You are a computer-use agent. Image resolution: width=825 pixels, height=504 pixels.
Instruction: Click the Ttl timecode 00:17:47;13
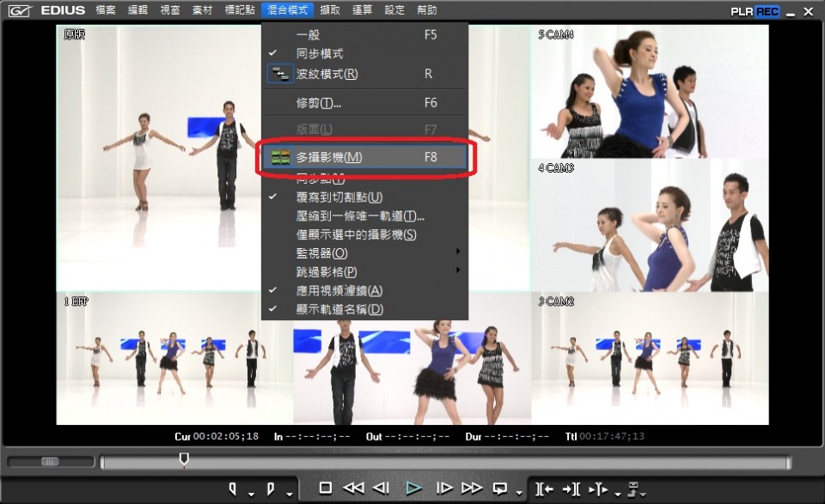coord(611,436)
